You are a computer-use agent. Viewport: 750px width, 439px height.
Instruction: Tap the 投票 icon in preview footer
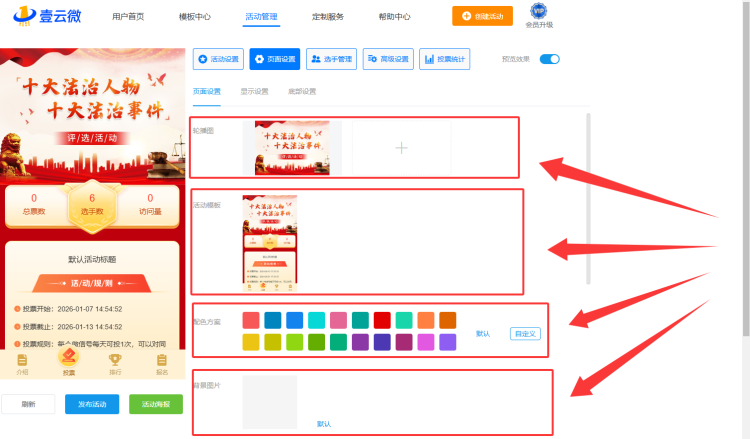69,362
